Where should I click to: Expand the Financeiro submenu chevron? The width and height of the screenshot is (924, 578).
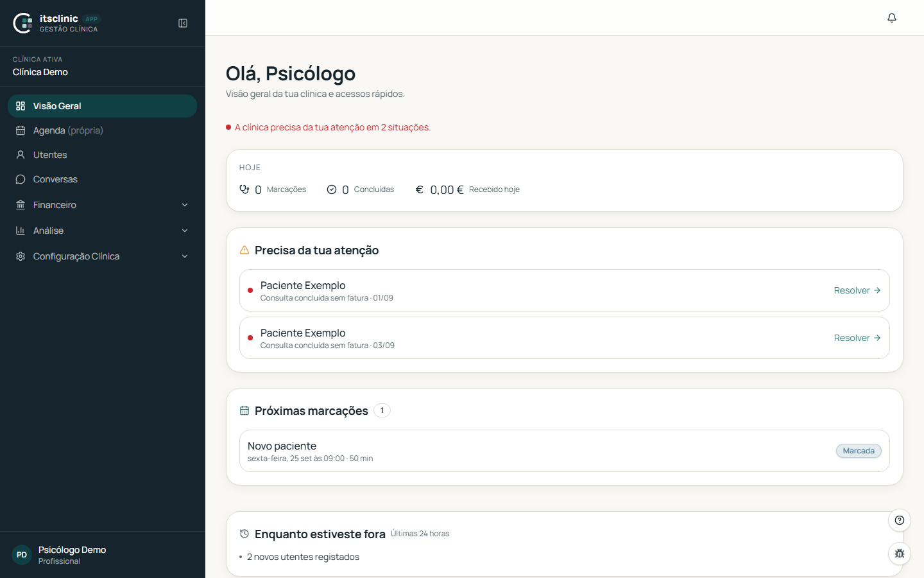[x=185, y=205]
